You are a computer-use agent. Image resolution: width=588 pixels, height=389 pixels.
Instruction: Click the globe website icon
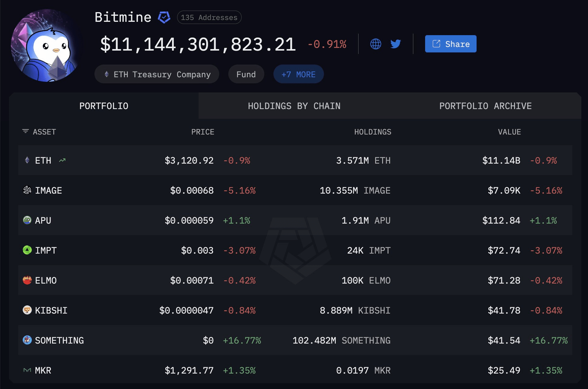pyautogui.click(x=375, y=44)
